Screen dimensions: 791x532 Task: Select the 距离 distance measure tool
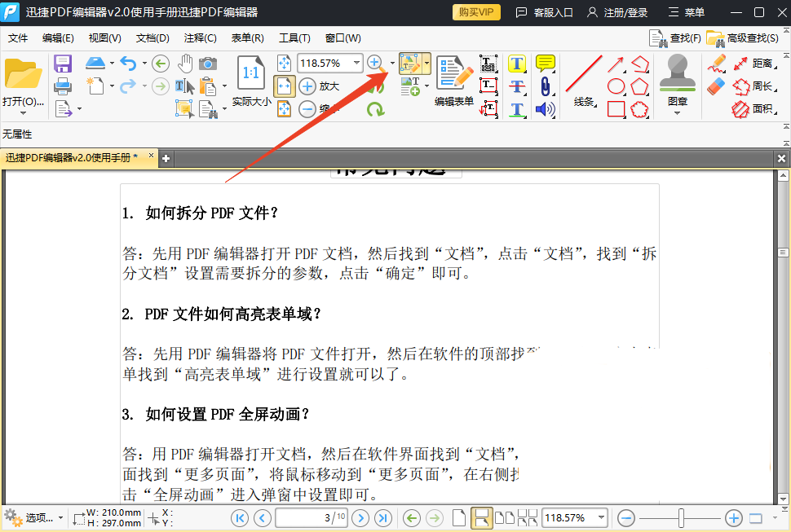pos(754,64)
